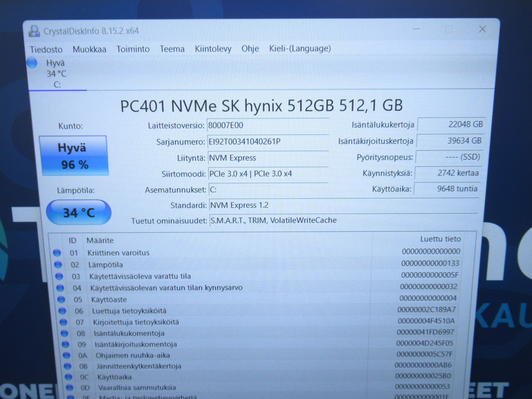Click the ID column header

click(72, 241)
